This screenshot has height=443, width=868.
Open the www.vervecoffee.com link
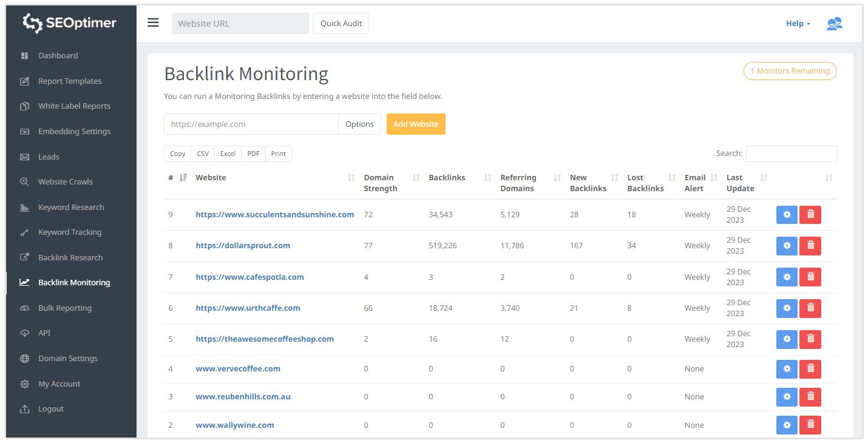[238, 368]
